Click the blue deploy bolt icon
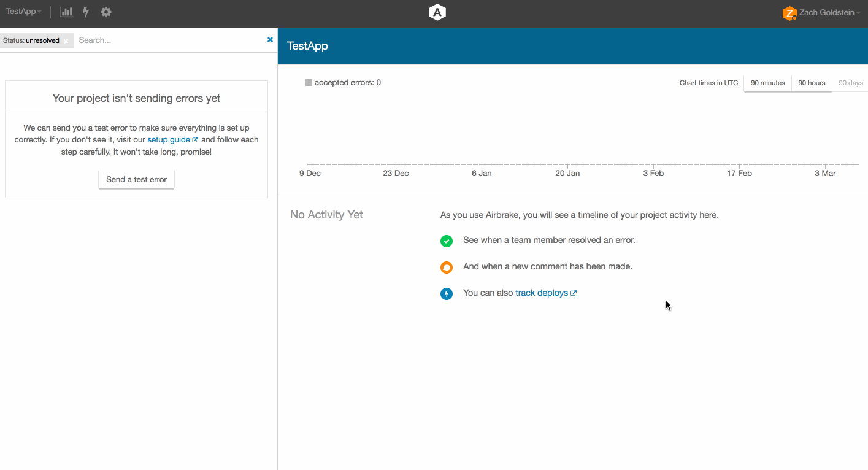This screenshot has height=470, width=868. pos(447,294)
